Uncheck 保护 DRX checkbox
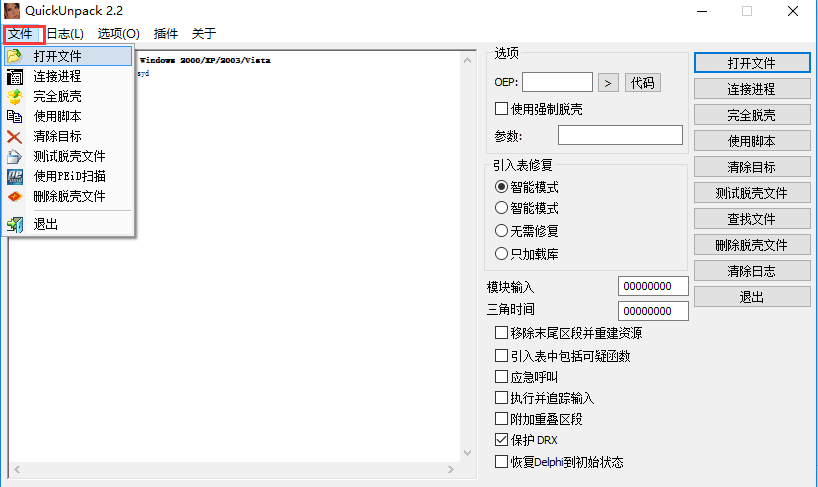The width and height of the screenshot is (818, 487). (501, 440)
